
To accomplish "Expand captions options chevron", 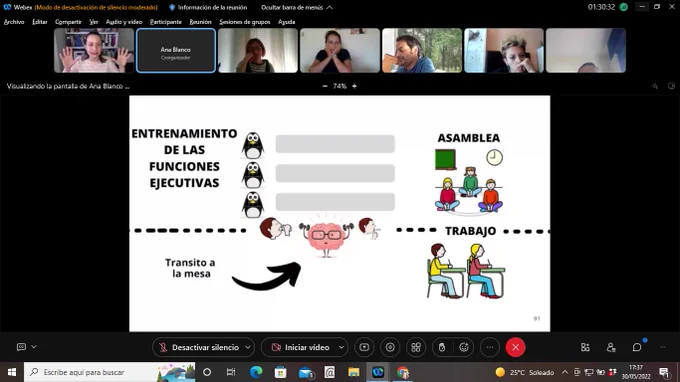I will point(34,347).
